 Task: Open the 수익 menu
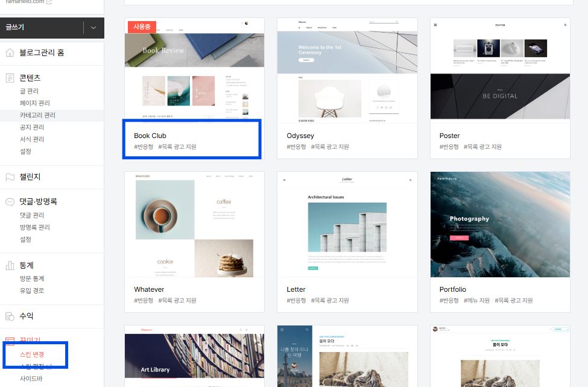(27, 316)
